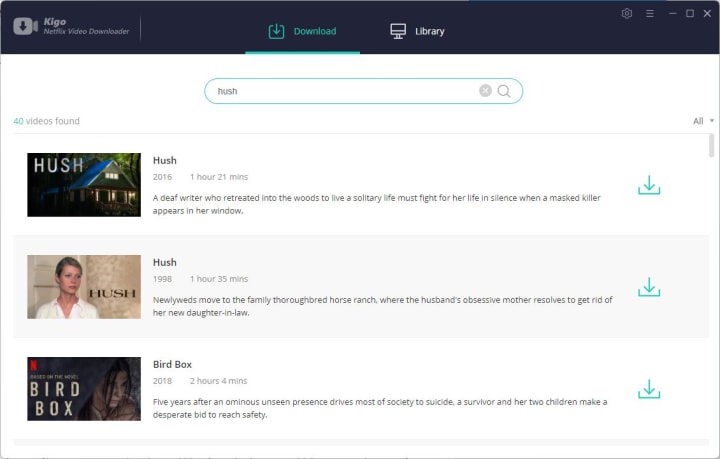Download Hush 1998 movie

pos(649,287)
